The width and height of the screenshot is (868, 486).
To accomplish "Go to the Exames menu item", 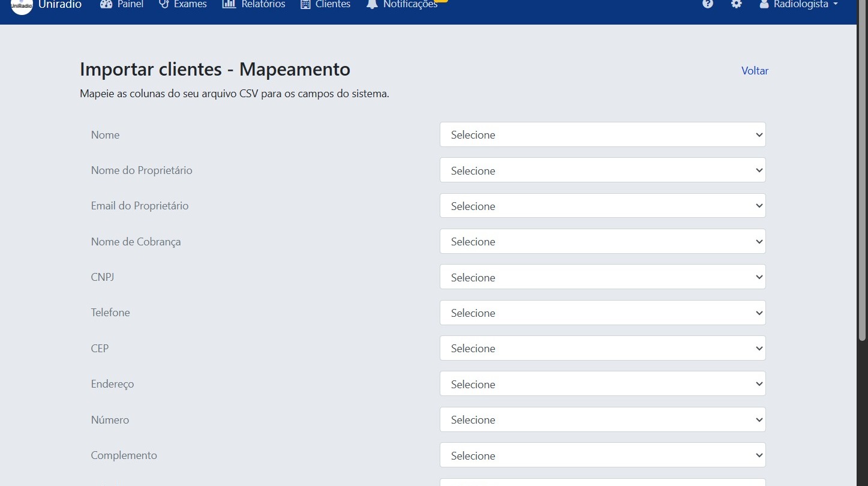I will pyautogui.click(x=183, y=5).
